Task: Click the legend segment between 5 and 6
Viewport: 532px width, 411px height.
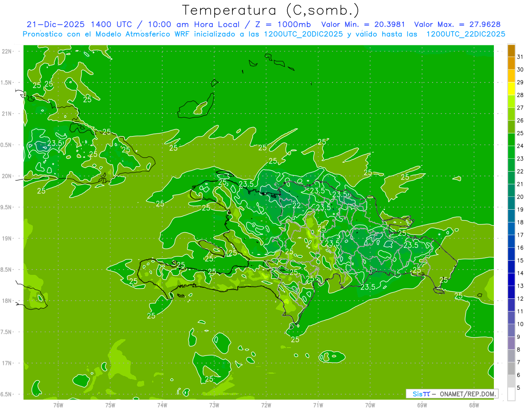Action: 511,381
